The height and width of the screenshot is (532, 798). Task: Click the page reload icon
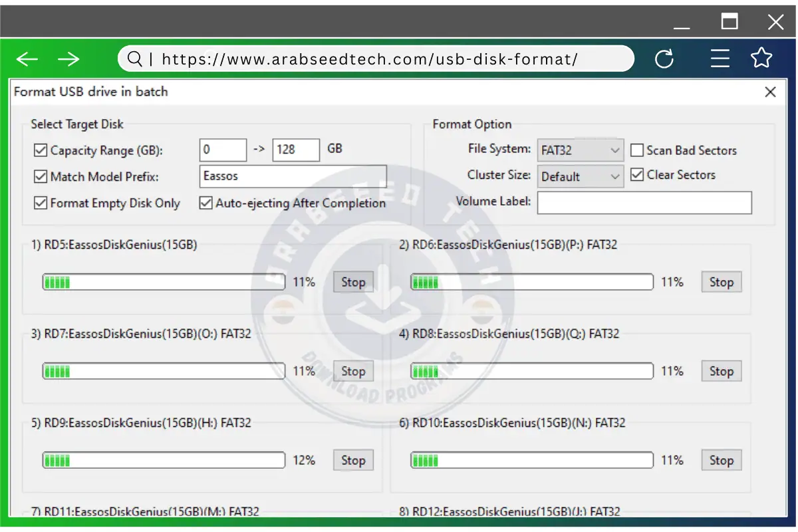[664, 59]
